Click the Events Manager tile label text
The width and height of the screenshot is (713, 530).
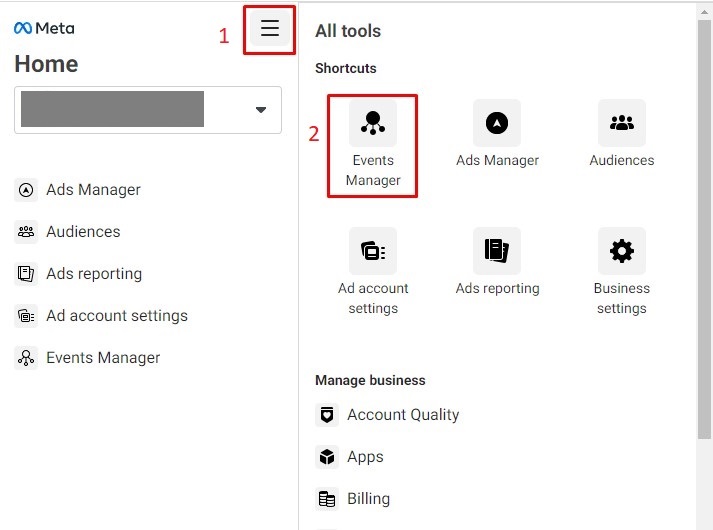[373, 170]
